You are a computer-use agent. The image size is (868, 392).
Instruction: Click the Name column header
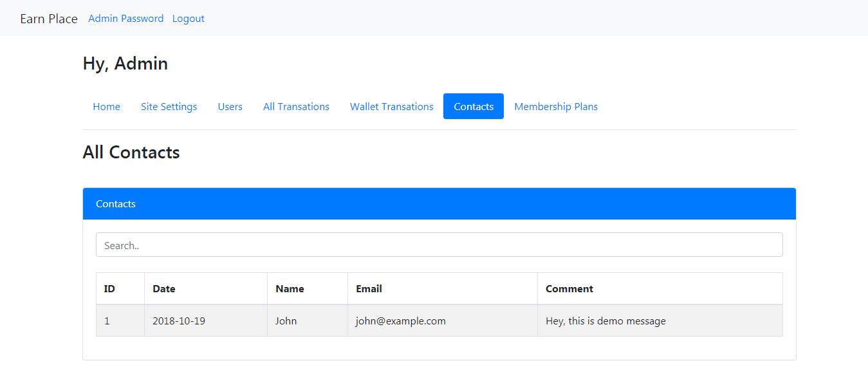click(x=308, y=288)
